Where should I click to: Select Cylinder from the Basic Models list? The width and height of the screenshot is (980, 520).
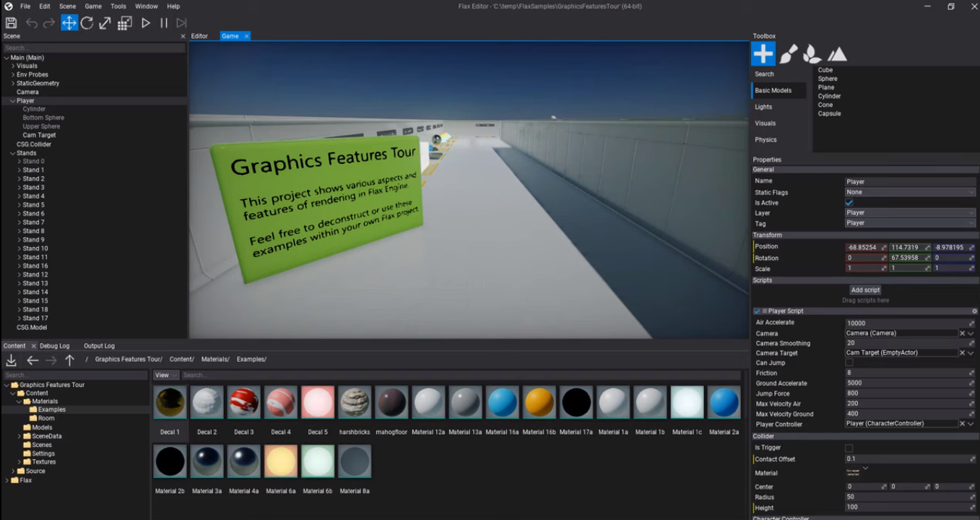pos(829,95)
